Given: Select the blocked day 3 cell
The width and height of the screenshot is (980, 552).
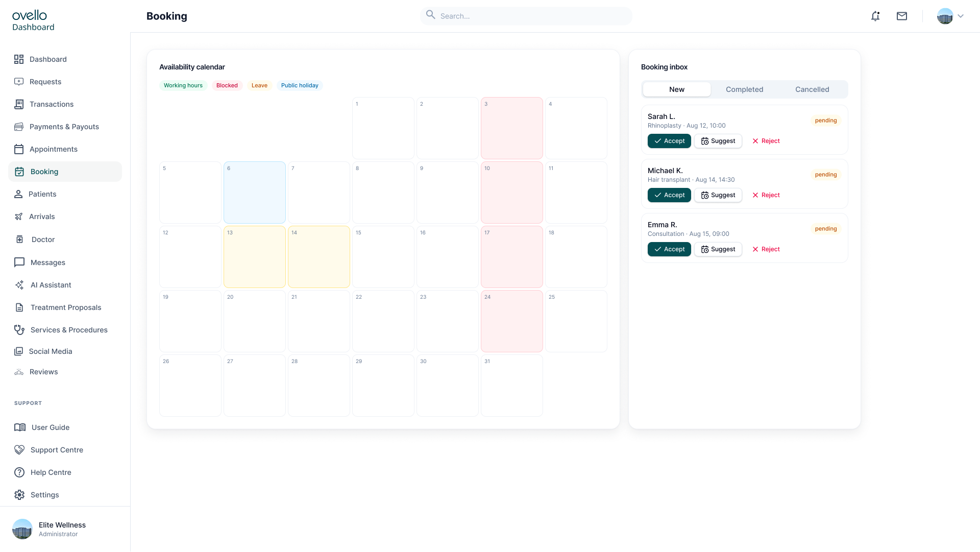Looking at the screenshot, I should pos(512,128).
